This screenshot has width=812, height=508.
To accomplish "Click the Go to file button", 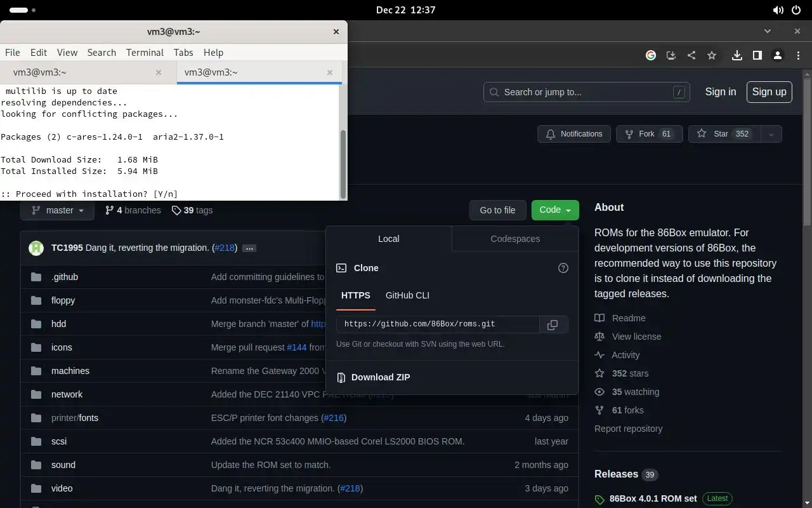I will click(497, 210).
